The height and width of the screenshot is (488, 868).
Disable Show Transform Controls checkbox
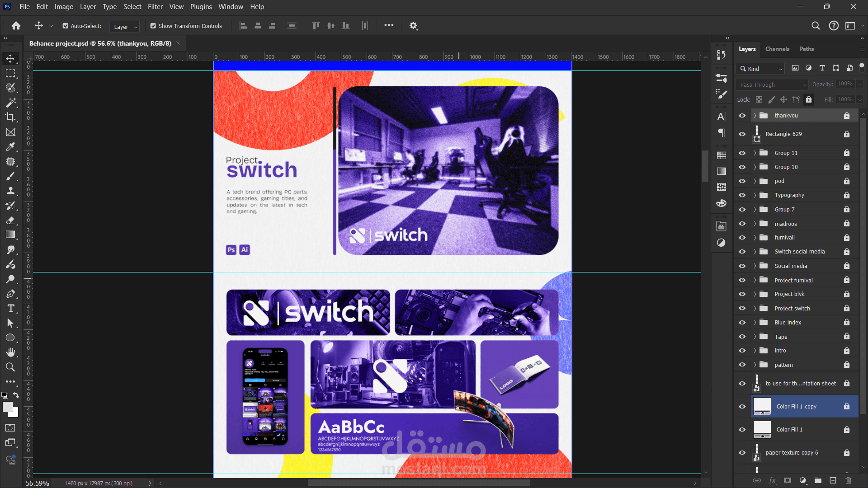153,26
